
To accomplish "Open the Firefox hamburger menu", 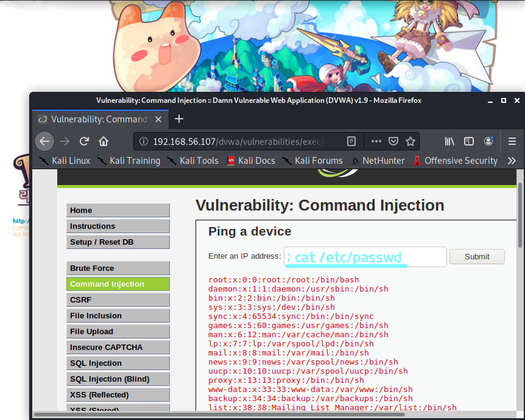I will (x=512, y=142).
